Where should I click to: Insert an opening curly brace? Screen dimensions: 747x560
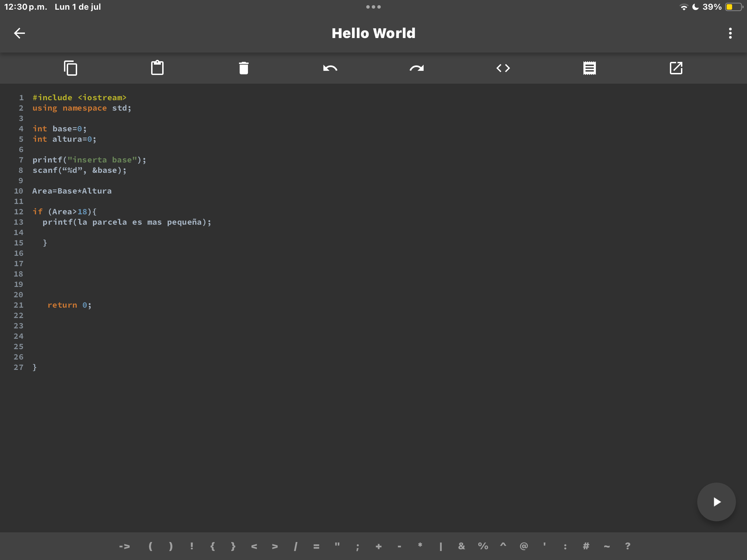point(212,546)
